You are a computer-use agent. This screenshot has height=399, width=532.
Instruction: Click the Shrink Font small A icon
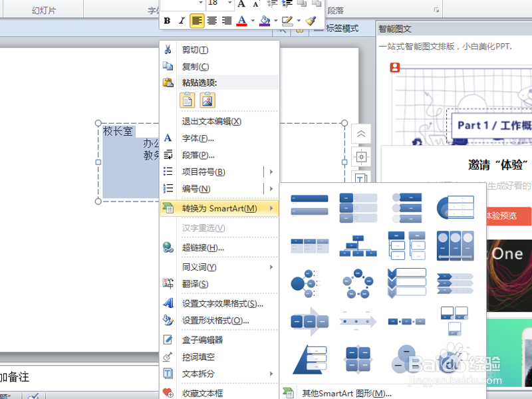pos(256,3)
